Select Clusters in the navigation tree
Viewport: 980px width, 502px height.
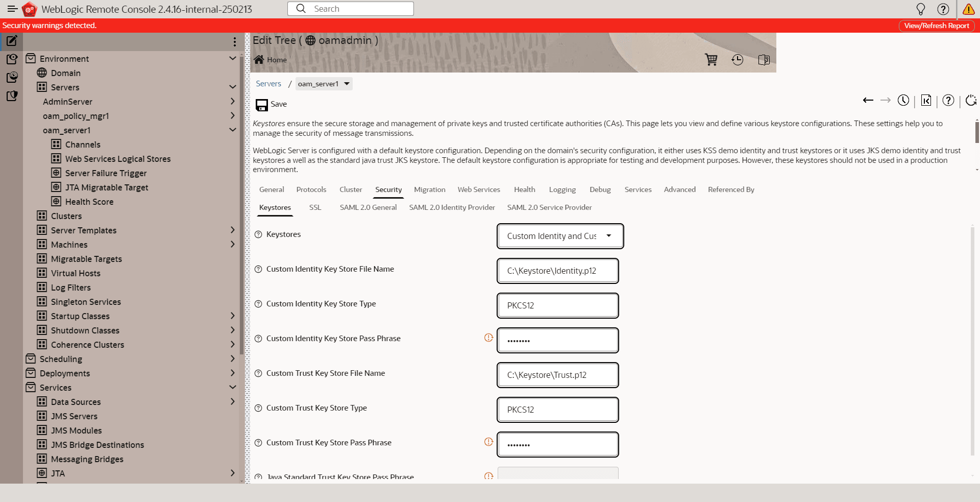[x=66, y=216]
